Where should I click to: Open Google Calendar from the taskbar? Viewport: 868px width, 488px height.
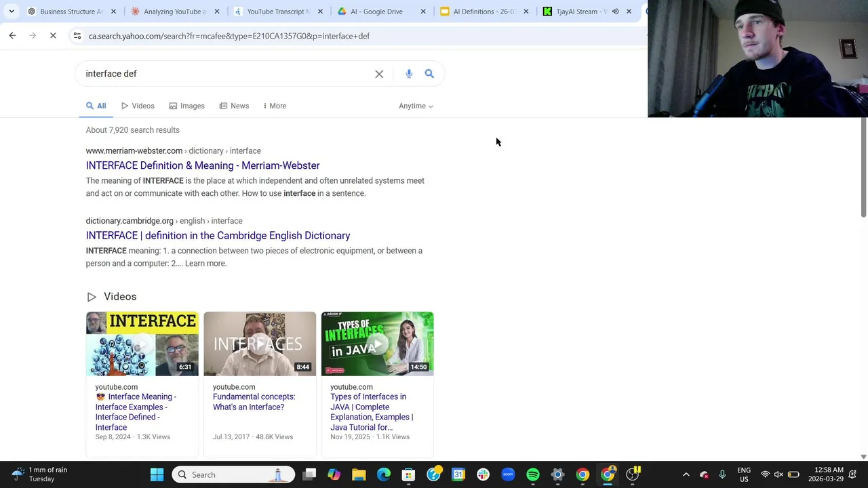[x=458, y=474]
